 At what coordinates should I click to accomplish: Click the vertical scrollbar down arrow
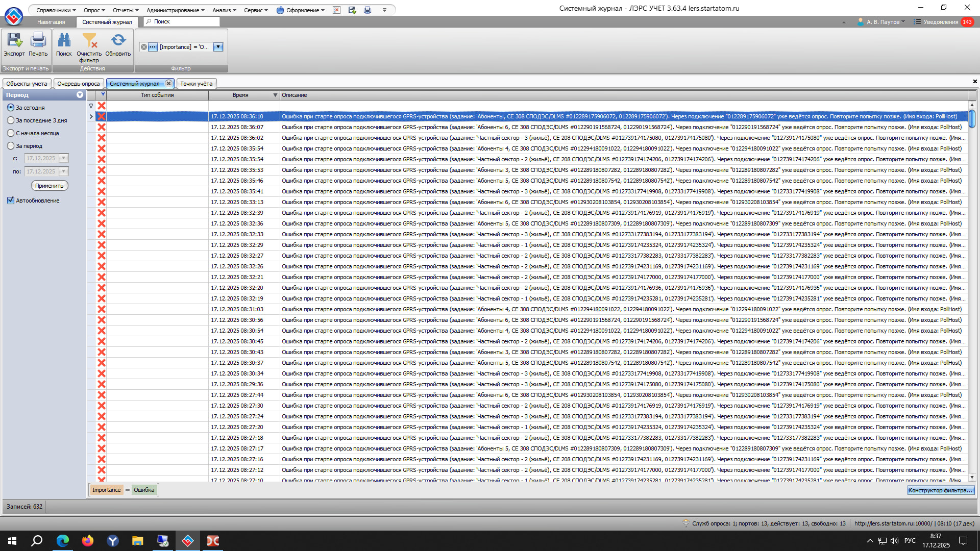[972, 478]
